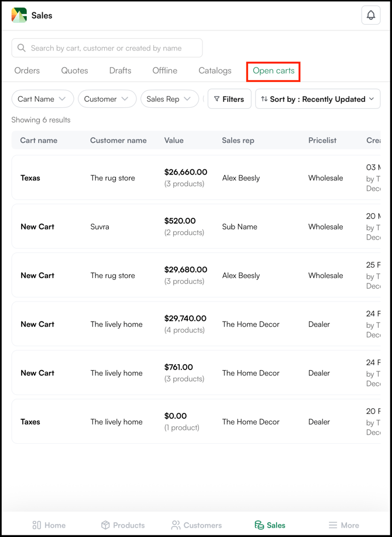Open the Filters button

tap(229, 99)
